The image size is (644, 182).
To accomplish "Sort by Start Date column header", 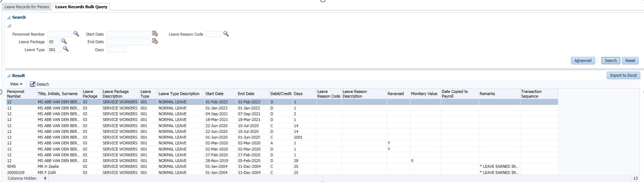I will point(214,94).
